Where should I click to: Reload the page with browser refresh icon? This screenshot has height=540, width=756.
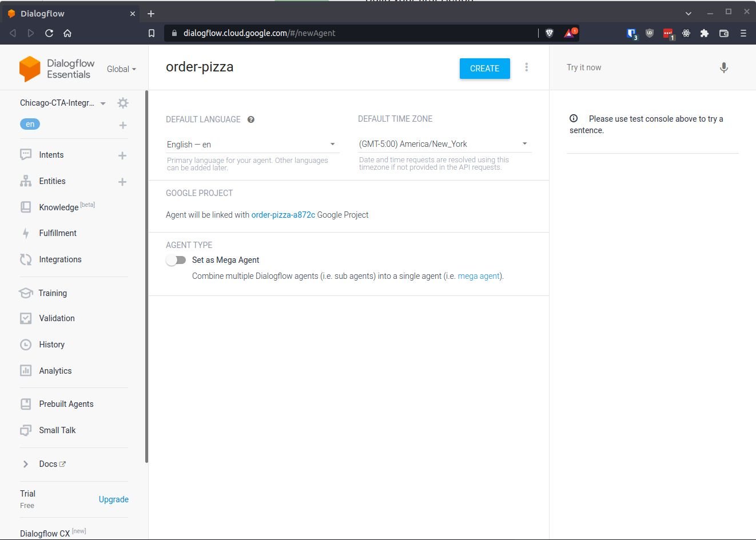(49, 33)
